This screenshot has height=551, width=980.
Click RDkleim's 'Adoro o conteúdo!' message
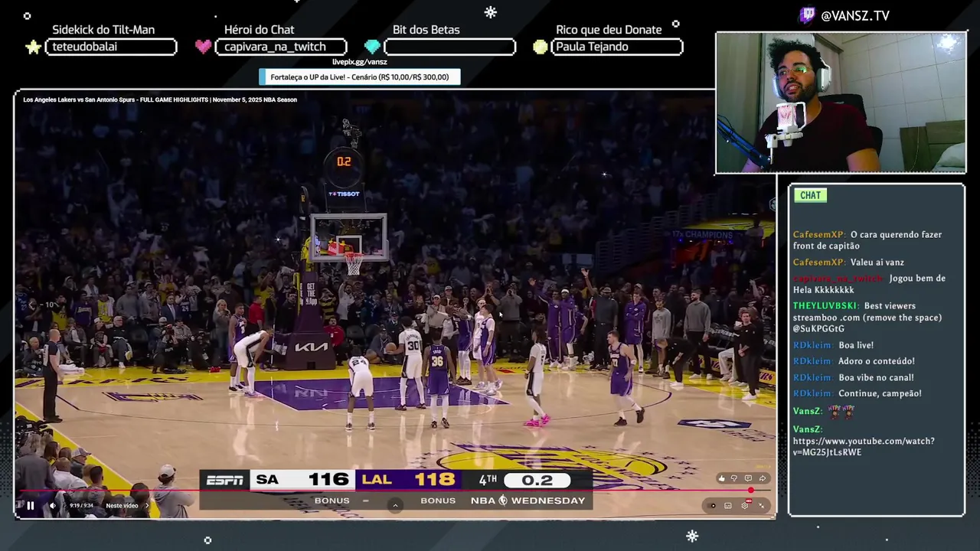[x=854, y=361]
